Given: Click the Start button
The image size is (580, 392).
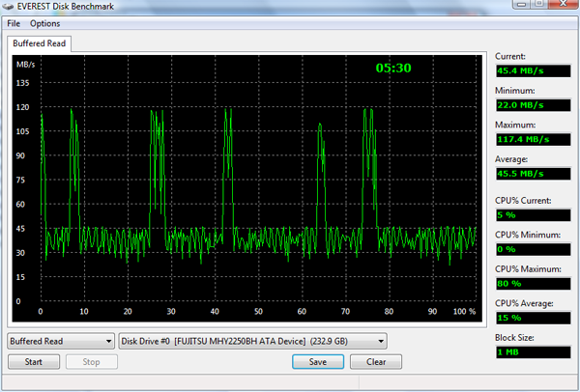Looking at the screenshot, I should click(x=34, y=362).
